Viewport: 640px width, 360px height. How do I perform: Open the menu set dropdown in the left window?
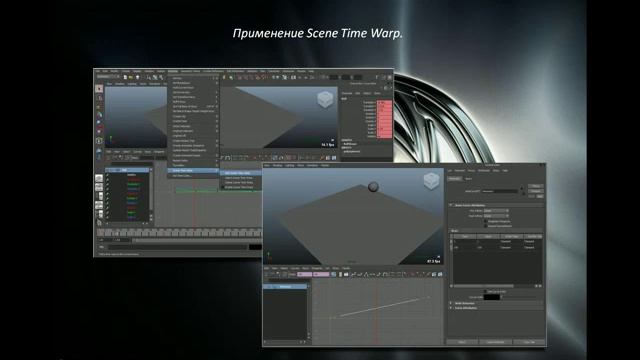pyautogui.click(x=107, y=76)
